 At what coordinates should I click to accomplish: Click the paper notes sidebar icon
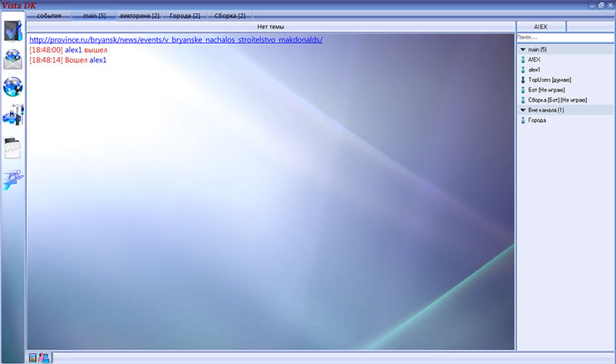click(x=13, y=148)
